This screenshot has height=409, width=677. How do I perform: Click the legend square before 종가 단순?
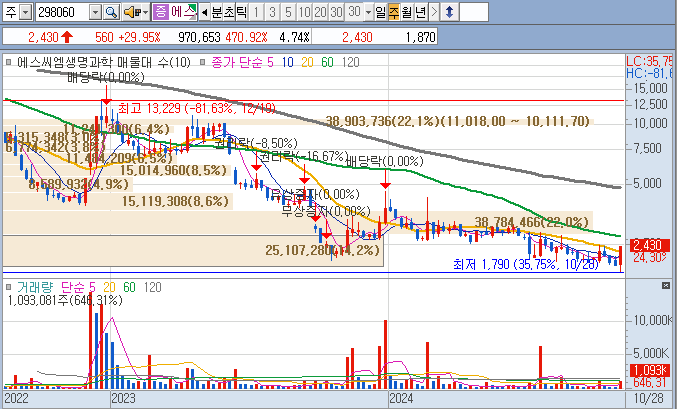(202, 63)
